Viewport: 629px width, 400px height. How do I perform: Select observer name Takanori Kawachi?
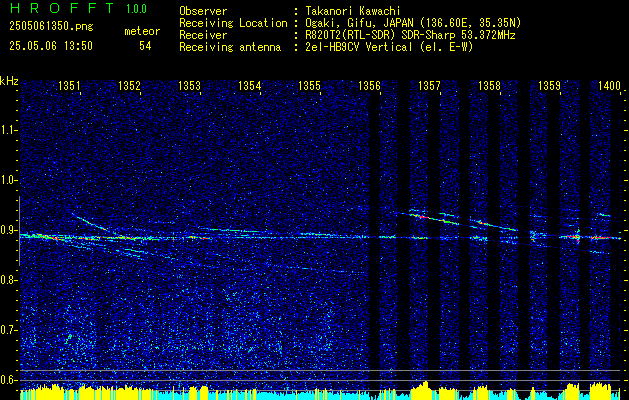pos(351,11)
